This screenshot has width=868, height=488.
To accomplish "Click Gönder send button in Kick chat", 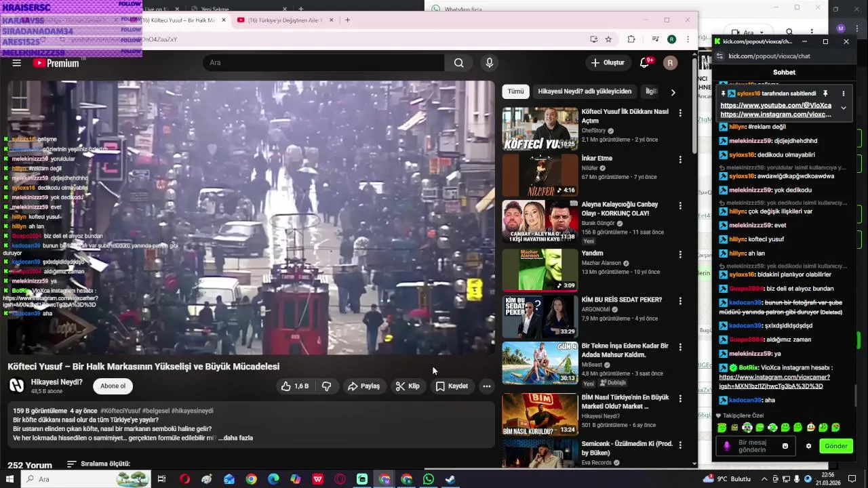I will coord(835,446).
